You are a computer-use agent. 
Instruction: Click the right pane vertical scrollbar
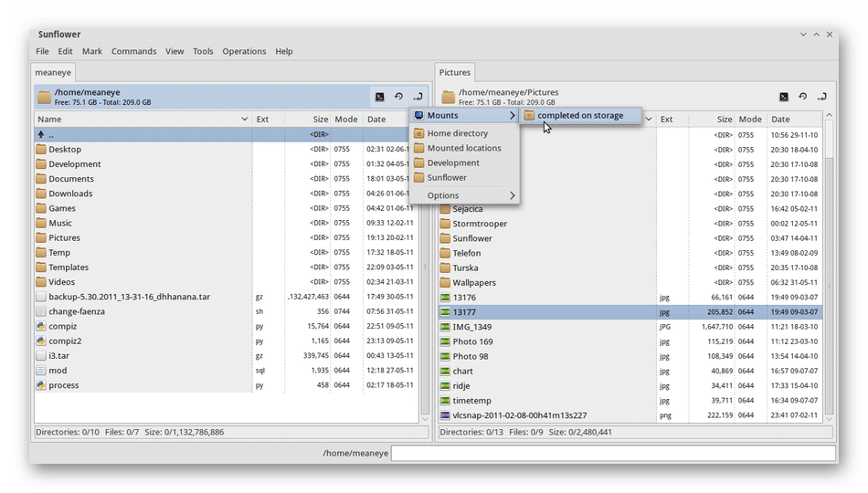[x=830, y=274]
